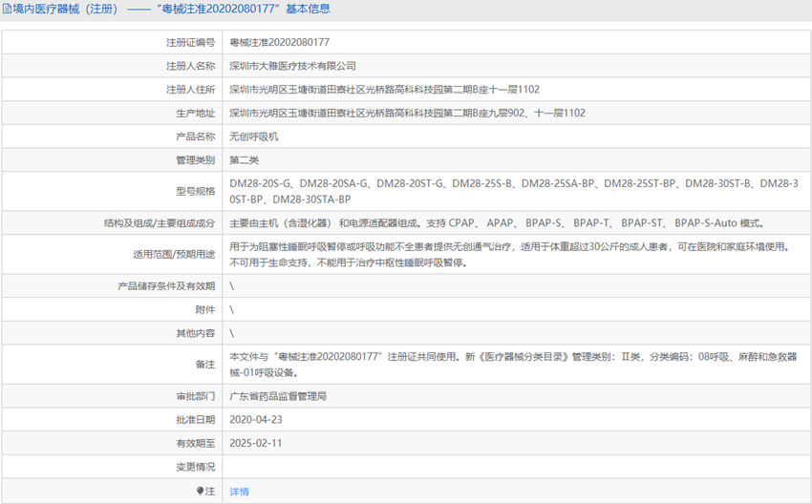Click the 管理类别 label
812x504 pixels.
click(x=195, y=160)
